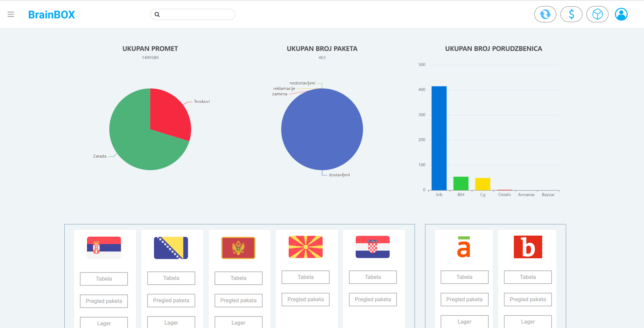Click the Croatia flag icon
The width and height of the screenshot is (644, 328).
click(373, 247)
